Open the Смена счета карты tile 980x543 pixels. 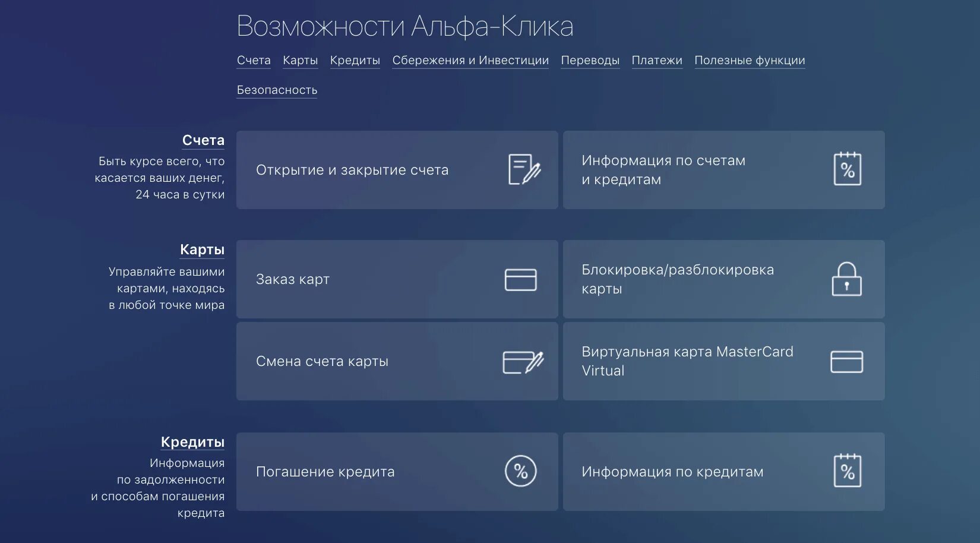(x=397, y=361)
